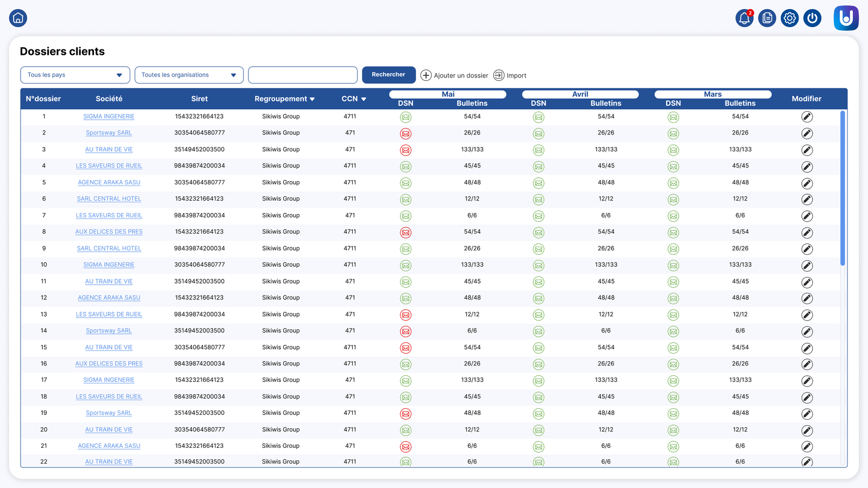Click the Import icon
868x488 pixels.
pyautogui.click(x=499, y=75)
